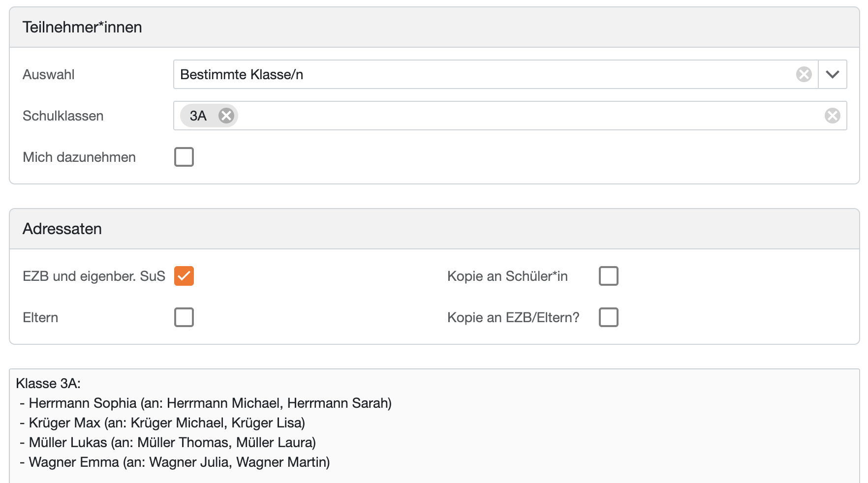The width and height of the screenshot is (868, 483).
Task: Clear the Auswahl selection with the X icon
Action: click(804, 74)
